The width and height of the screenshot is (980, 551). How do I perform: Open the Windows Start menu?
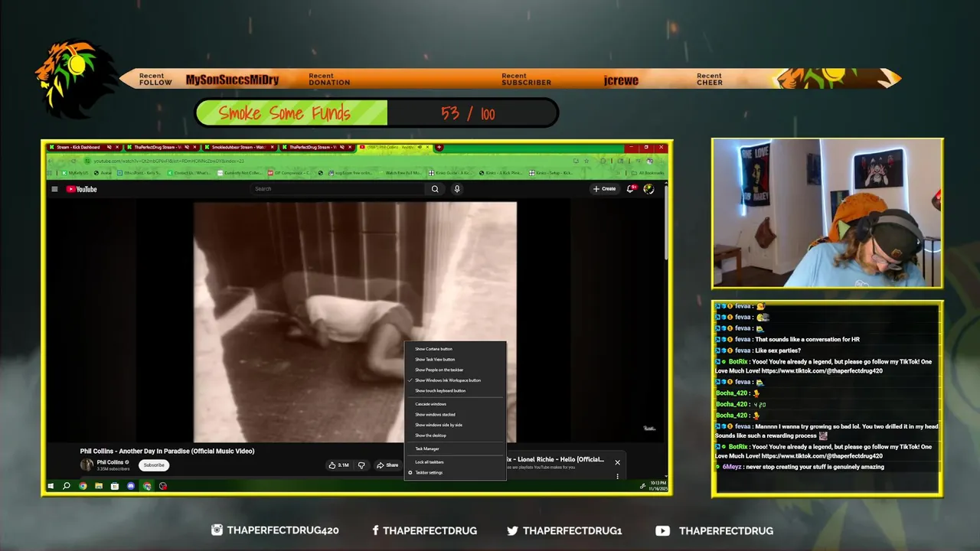pyautogui.click(x=51, y=486)
